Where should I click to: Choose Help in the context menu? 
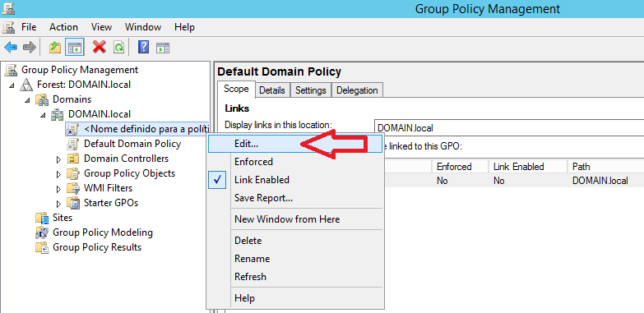(x=295, y=298)
